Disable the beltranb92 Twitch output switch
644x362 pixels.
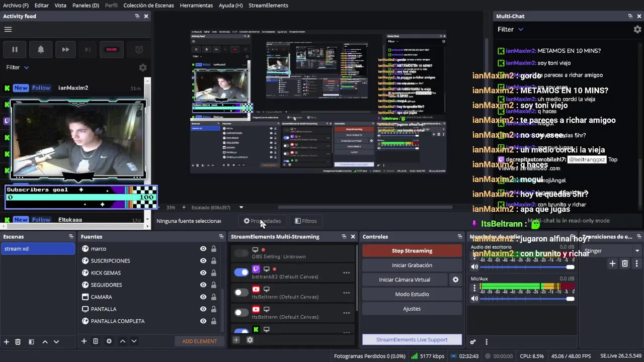(242, 273)
